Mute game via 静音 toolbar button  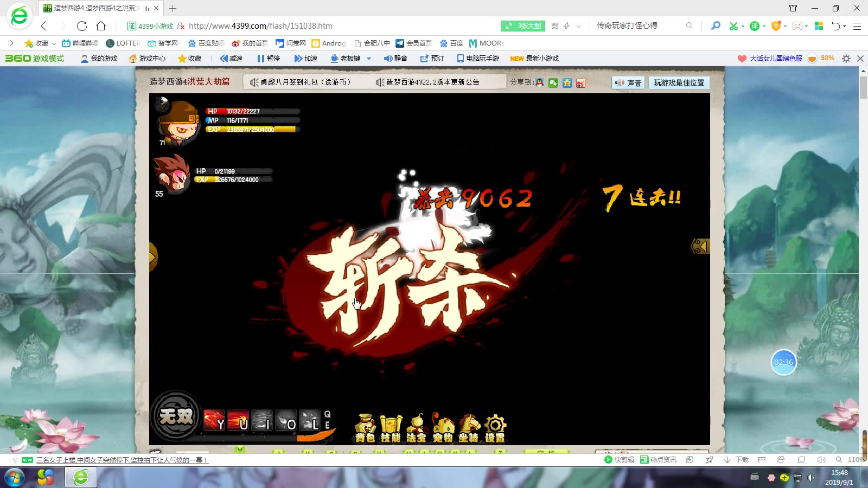click(395, 59)
